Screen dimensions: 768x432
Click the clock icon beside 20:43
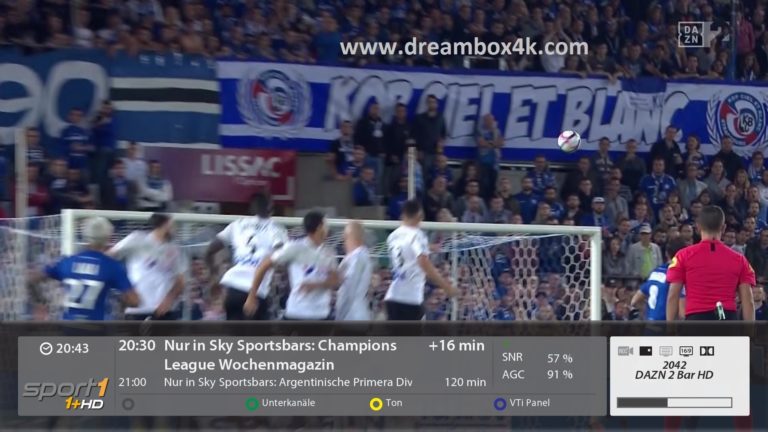pos(46,349)
